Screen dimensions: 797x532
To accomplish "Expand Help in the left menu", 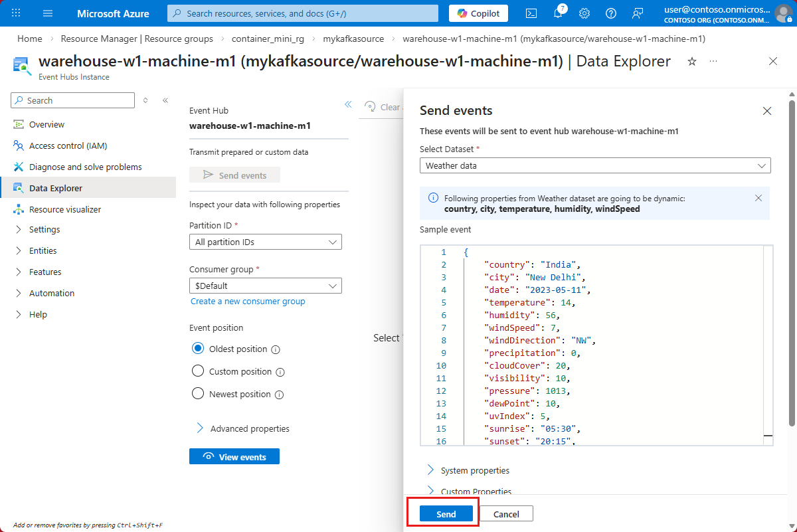I will [x=31, y=315].
